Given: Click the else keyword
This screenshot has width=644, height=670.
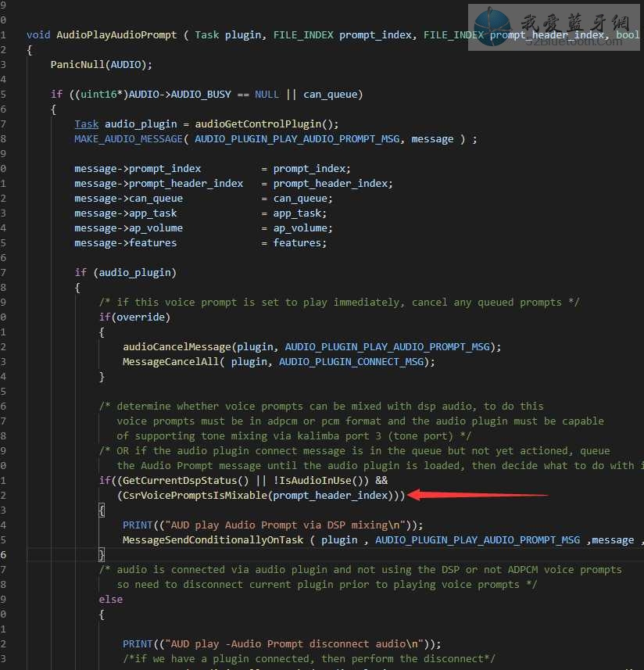Looking at the screenshot, I should point(110,599).
